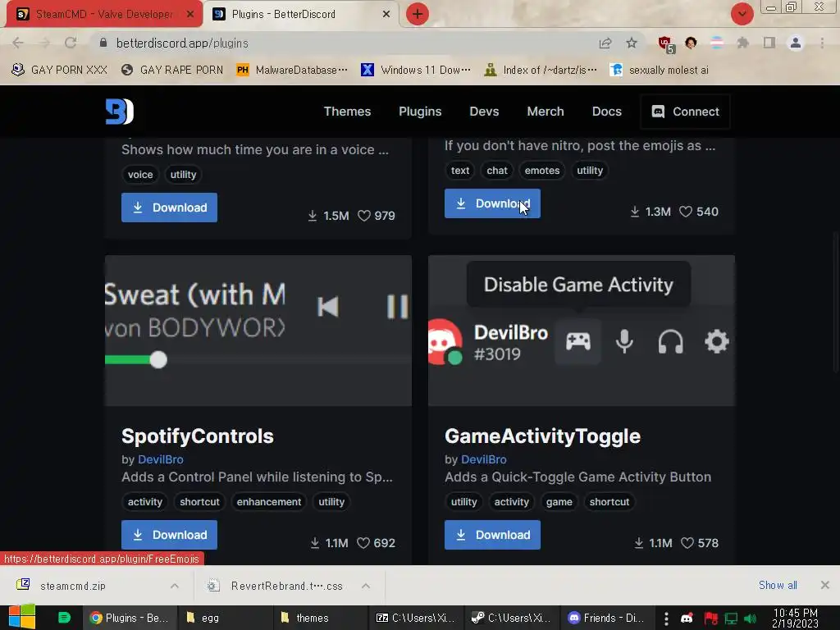Click the heart icon with 979 likes

(x=364, y=216)
